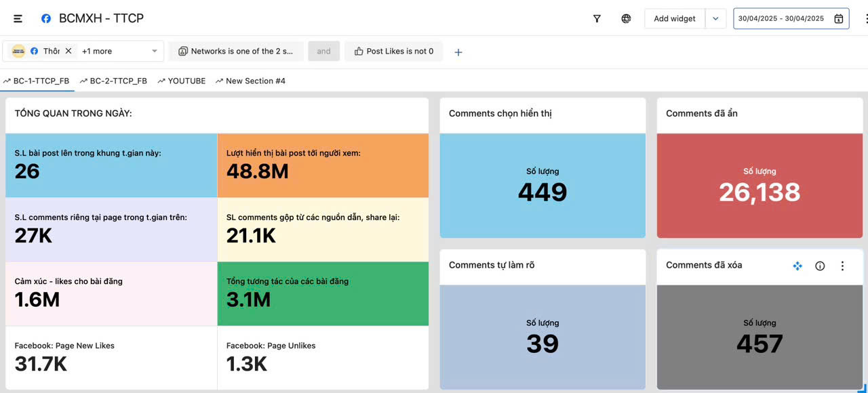Image resolution: width=868 pixels, height=393 pixels.
Task: Click the Add widget button
Action: coord(674,19)
